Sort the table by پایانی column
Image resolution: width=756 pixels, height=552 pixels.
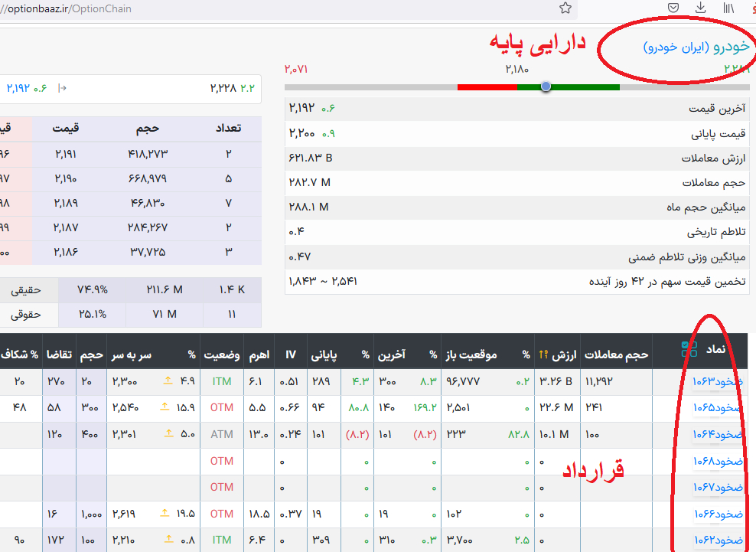(x=324, y=355)
